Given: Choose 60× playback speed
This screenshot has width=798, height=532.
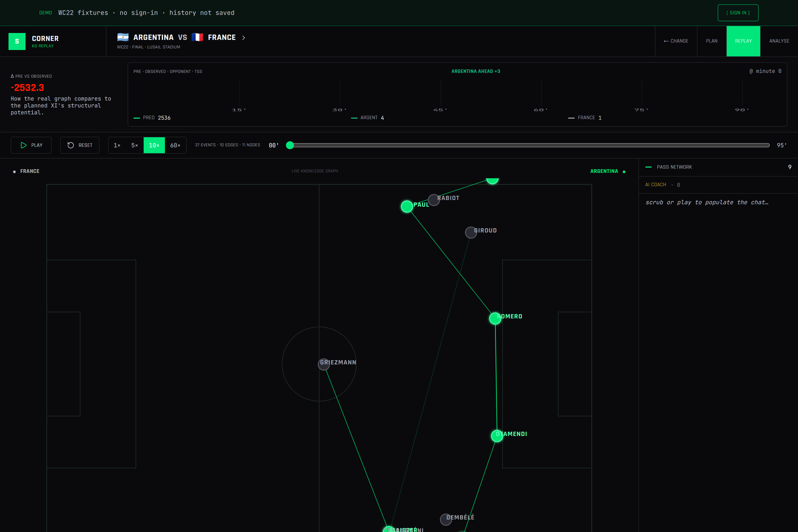Looking at the screenshot, I should pyautogui.click(x=175, y=145).
